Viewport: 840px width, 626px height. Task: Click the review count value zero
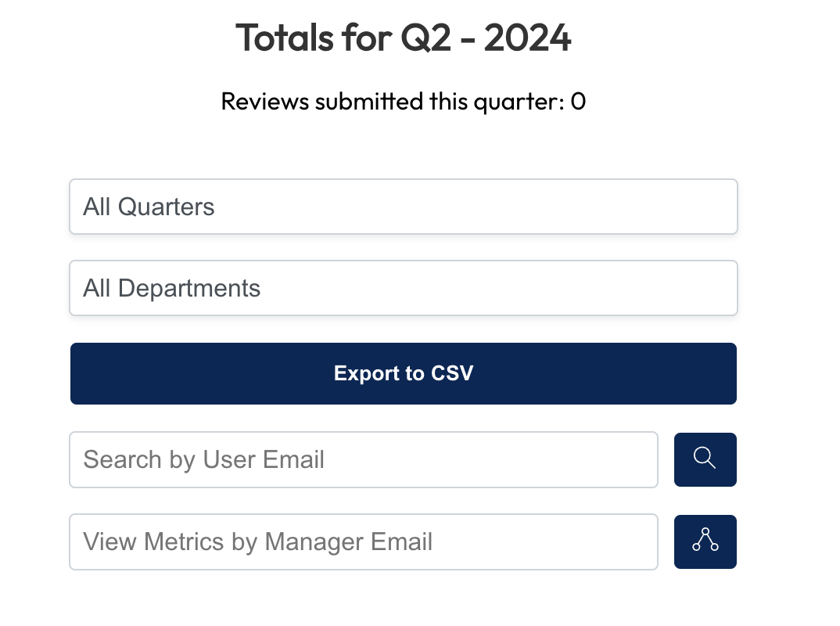coord(578,102)
